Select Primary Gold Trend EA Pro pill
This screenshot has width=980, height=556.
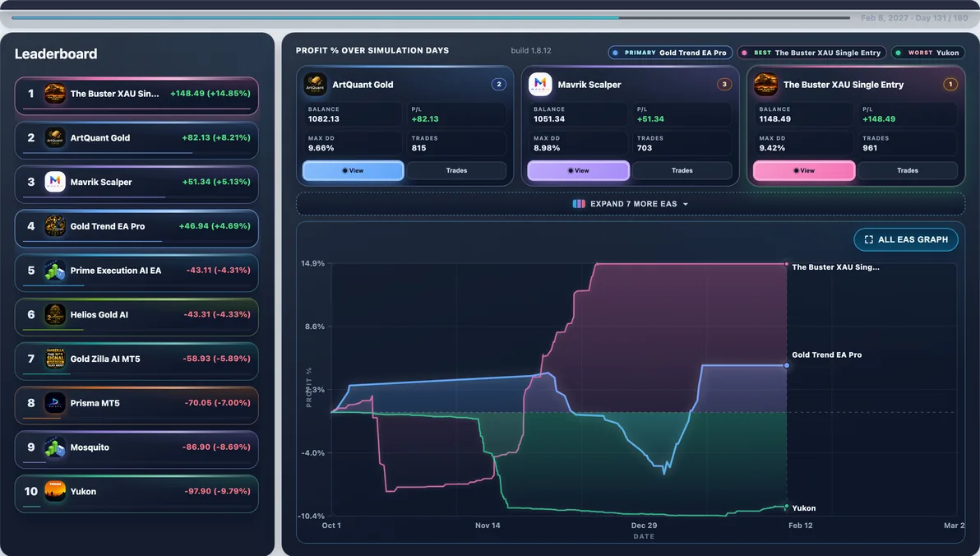tap(670, 53)
